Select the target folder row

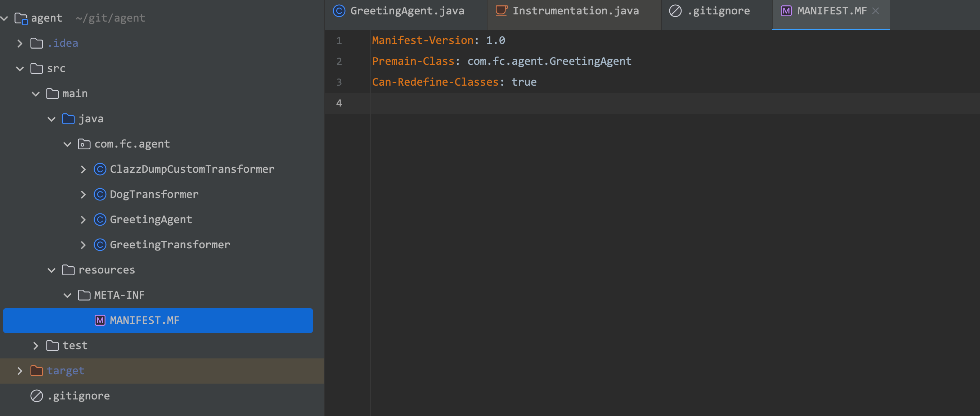click(x=162, y=371)
